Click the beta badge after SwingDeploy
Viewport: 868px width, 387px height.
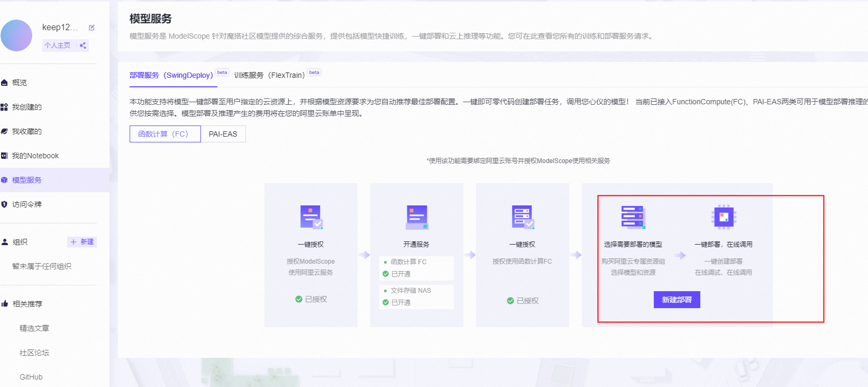point(222,73)
